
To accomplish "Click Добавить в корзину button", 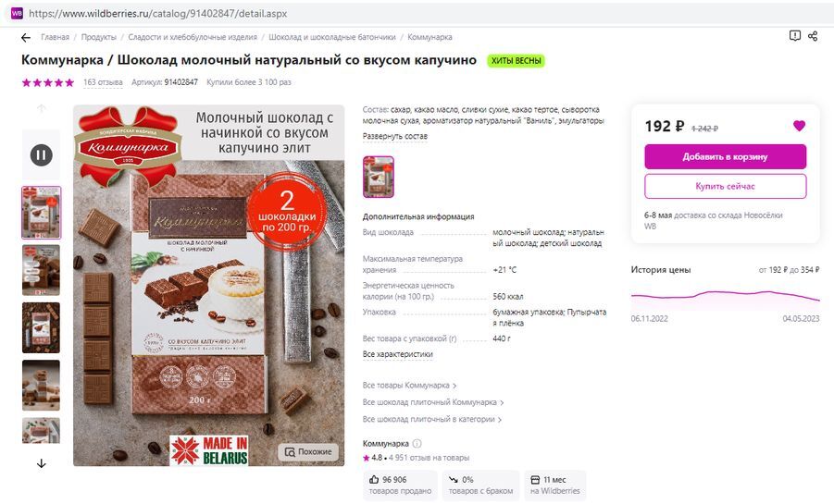I will click(726, 157).
